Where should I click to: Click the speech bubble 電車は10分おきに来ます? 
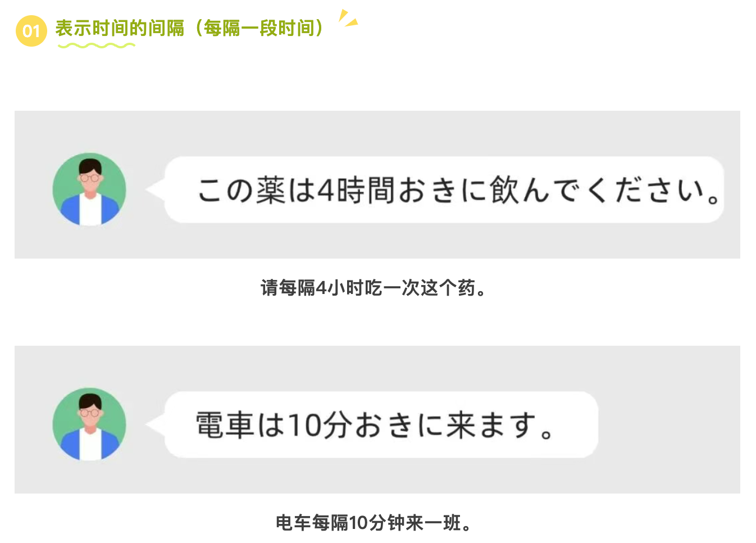[381, 424]
